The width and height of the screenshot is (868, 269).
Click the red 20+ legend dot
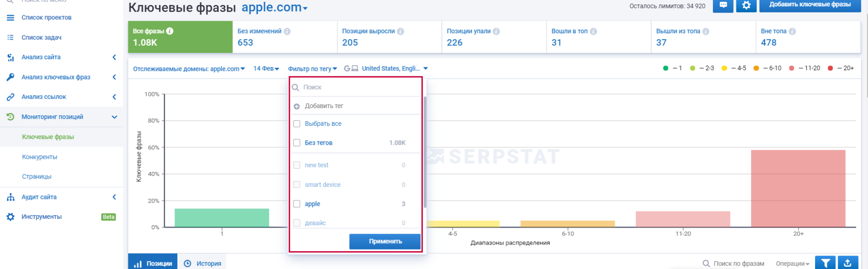(x=830, y=68)
